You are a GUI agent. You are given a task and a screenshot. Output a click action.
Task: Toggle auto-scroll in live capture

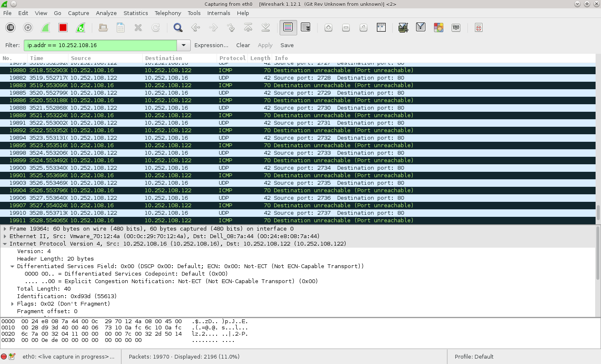tap(306, 28)
